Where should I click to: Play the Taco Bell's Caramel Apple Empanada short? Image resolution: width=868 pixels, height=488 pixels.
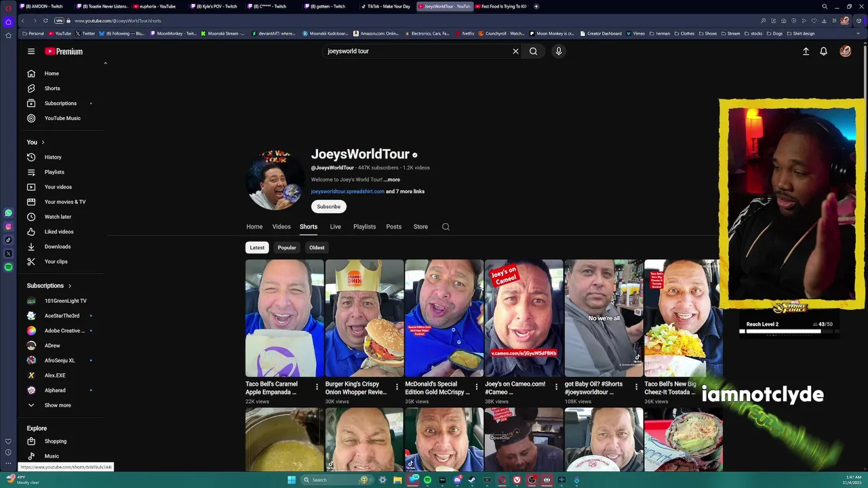(284, 319)
